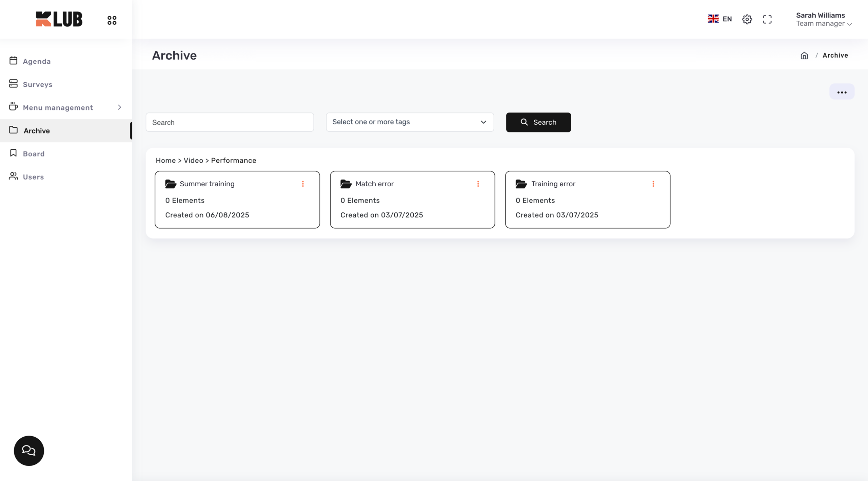
Task: Open three-dot menu on Training error folder
Action: pyautogui.click(x=653, y=184)
